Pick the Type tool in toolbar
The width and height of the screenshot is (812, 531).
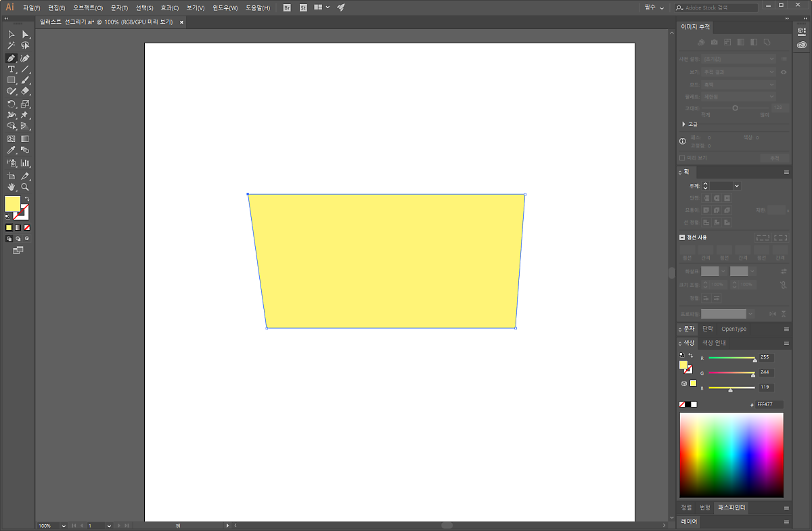tap(12, 69)
